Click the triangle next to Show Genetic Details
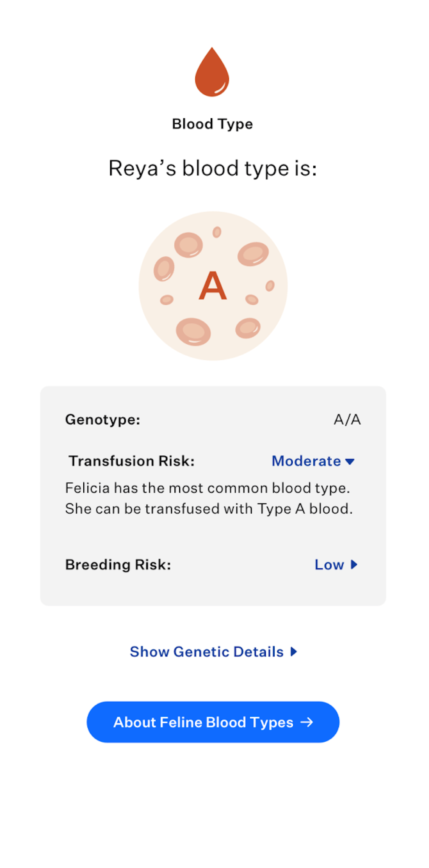 [x=293, y=652]
